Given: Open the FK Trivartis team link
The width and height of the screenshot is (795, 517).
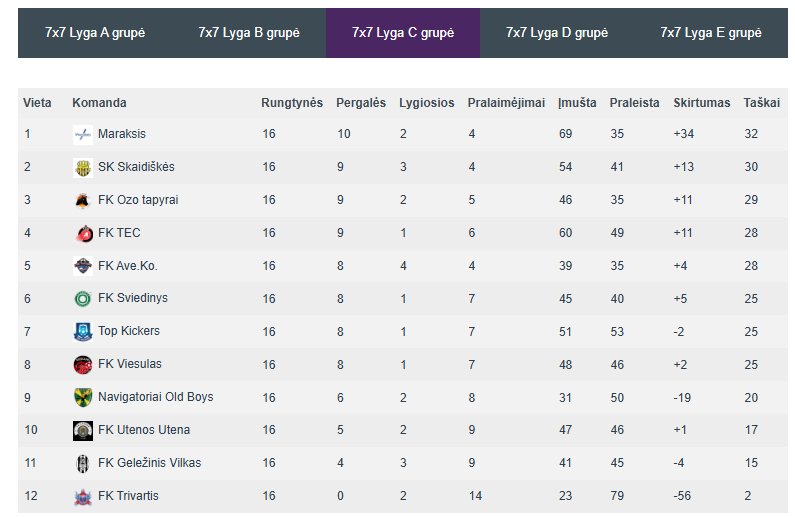Looking at the screenshot, I should (128, 496).
